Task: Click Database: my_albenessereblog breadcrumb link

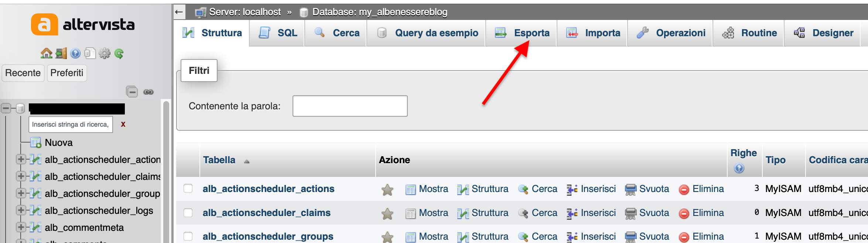Action: [380, 12]
